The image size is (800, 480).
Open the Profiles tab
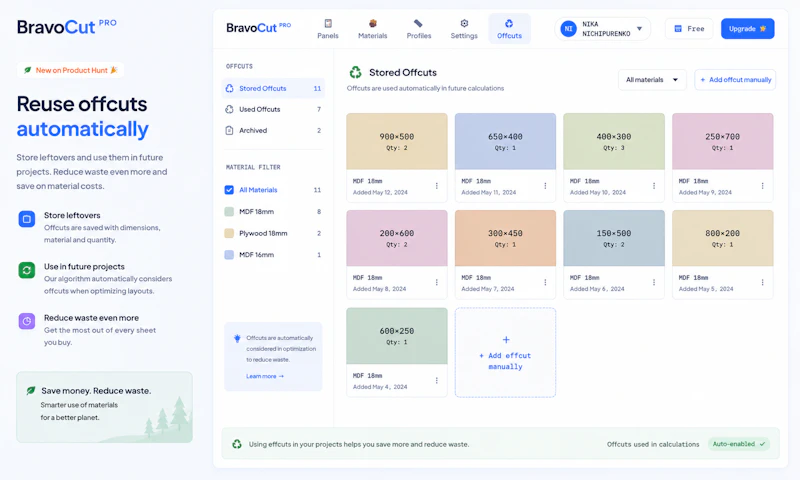(x=419, y=29)
